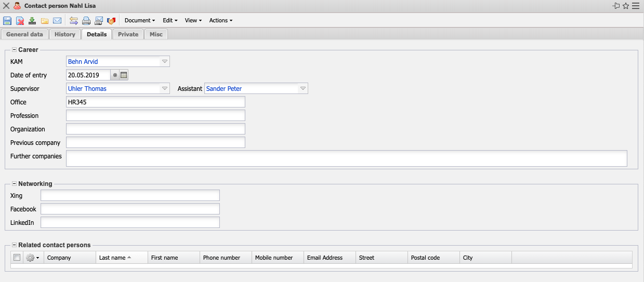Click the handshake icon in toolbar
The height and width of the screenshot is (282, 644).
pos(111,21)
